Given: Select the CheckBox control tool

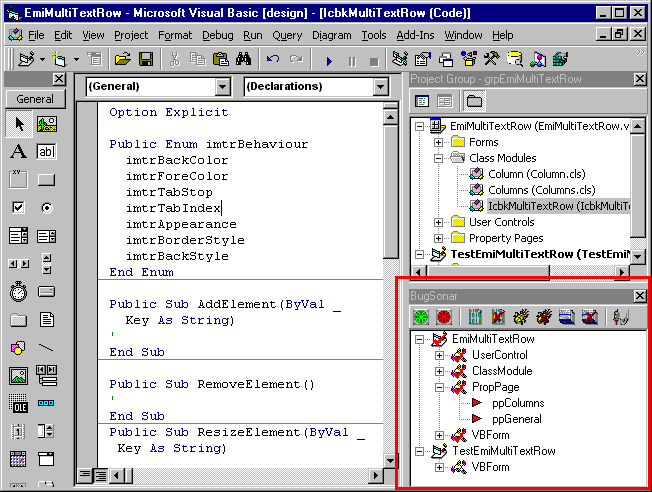Looking at the screenshot, I should 19,207.
